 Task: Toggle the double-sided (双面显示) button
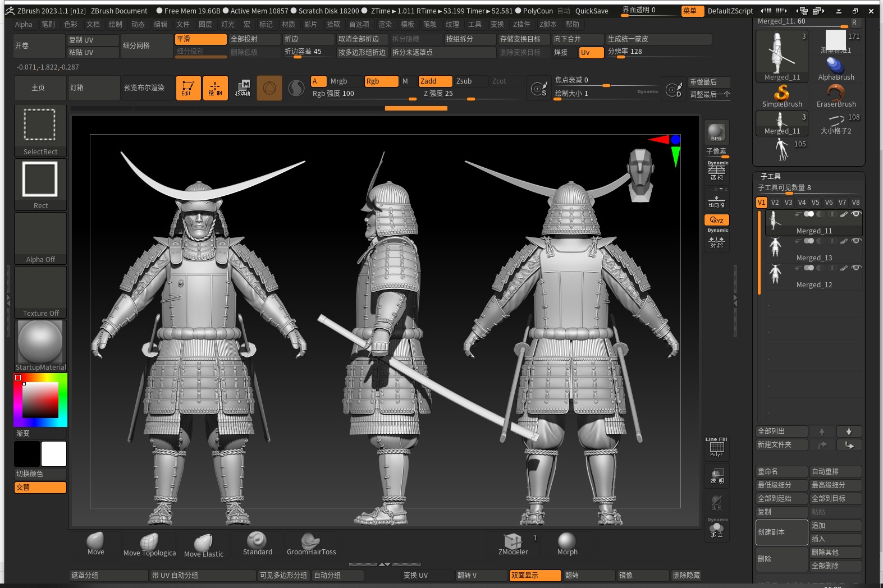tap(535, 576)
